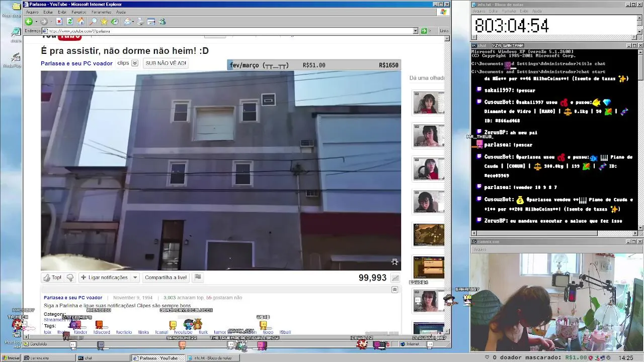Click the chat window horizontal scrollbar thumb
The height and width of the screenshot is (362, 644).
click(537, 233)
